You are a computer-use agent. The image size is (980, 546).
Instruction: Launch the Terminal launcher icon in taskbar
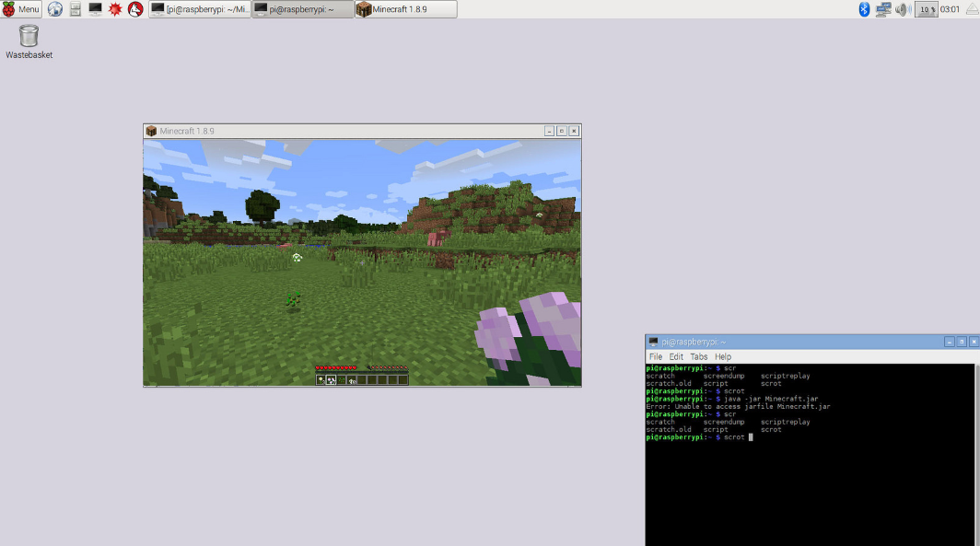click(95, 8)
